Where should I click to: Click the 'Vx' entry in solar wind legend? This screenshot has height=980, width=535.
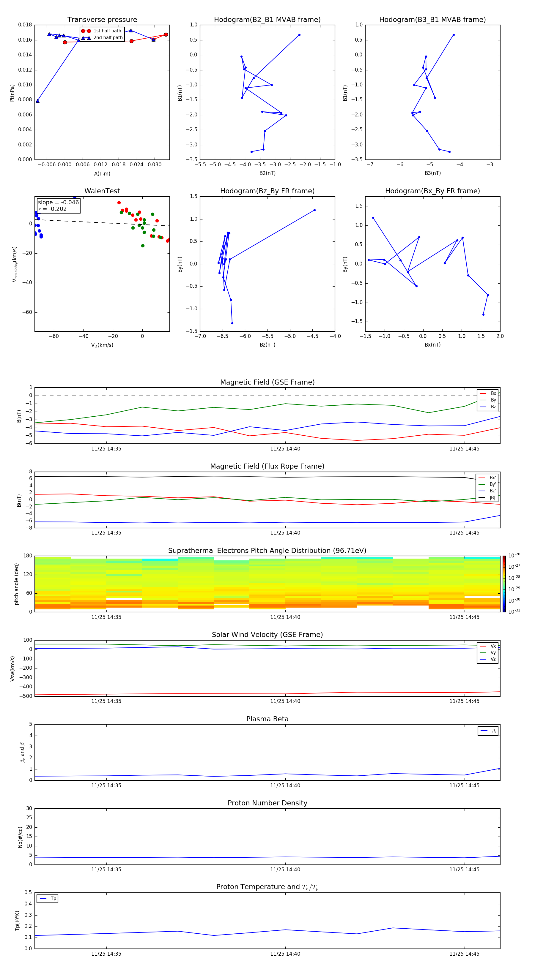coord(488,646)
